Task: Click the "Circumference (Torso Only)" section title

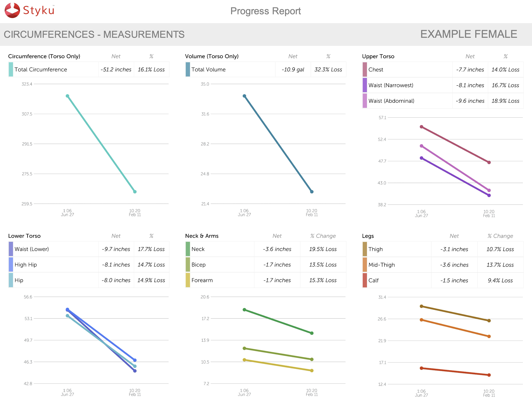Action: (x=44, y=56)
